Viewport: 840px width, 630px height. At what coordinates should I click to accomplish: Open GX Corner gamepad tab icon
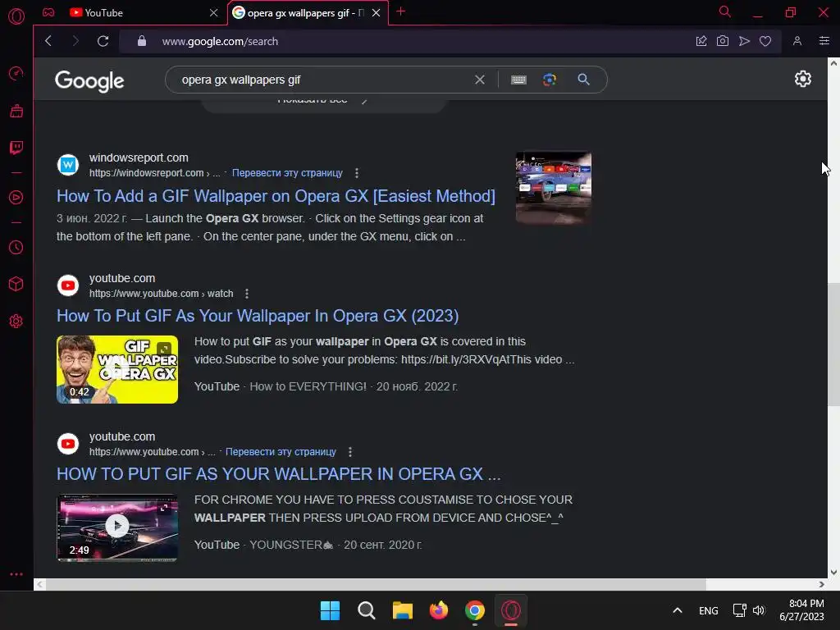[48, 12]
